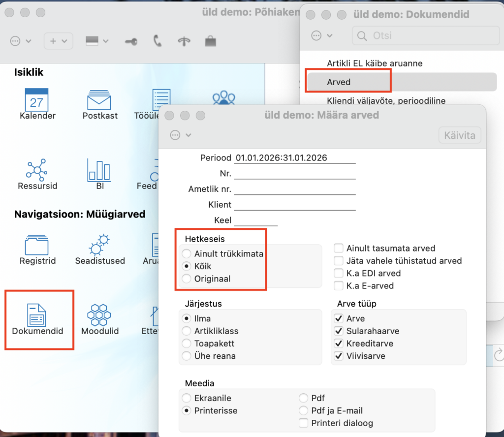
Task: Select Artikli EL käibe aruanne list item
Action: point(375,63)
